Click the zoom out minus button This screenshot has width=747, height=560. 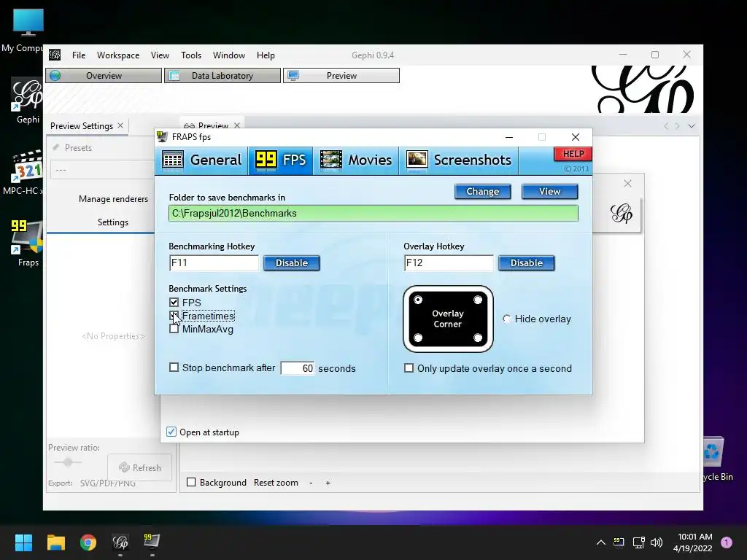click(311, 483)
